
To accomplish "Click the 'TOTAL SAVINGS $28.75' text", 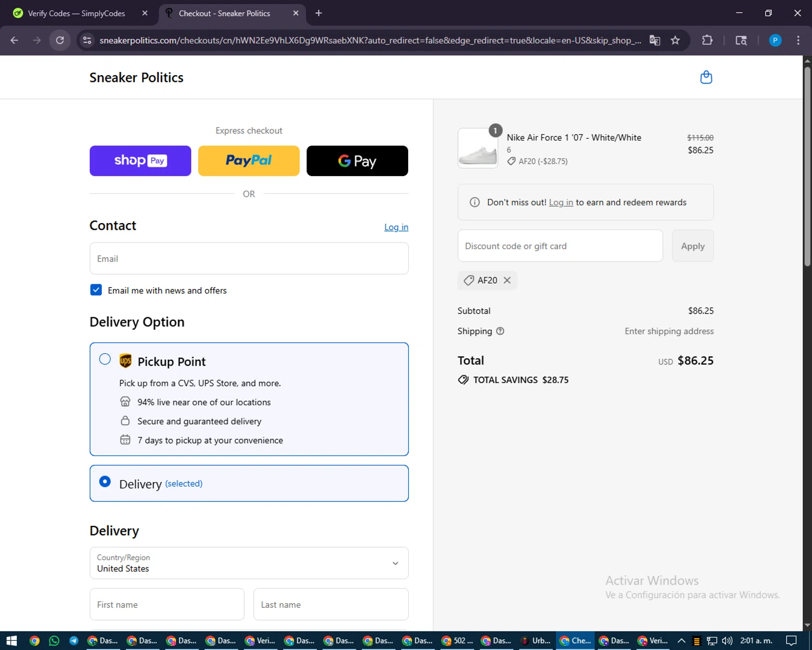I will coord(521,380).
